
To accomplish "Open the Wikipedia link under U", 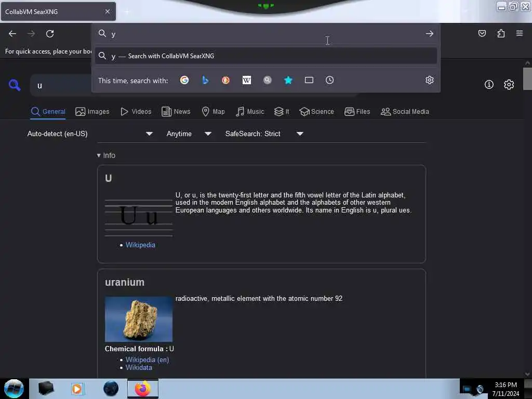I will coord(140,245).
